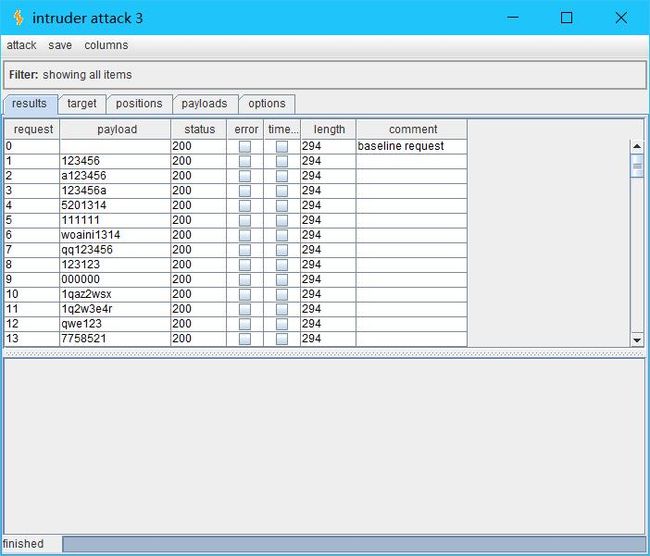Select payload 5201314

click(x=115, y=206)
